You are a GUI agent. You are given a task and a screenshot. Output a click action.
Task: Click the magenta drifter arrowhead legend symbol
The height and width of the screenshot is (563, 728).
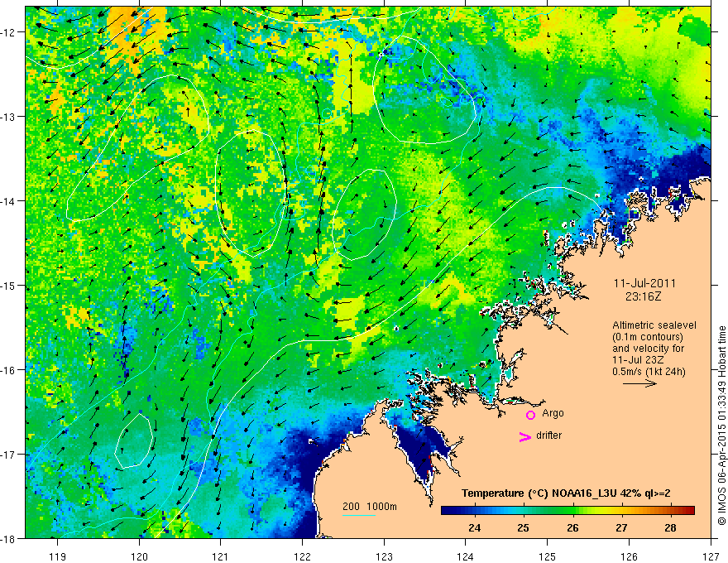click(525, 437)
